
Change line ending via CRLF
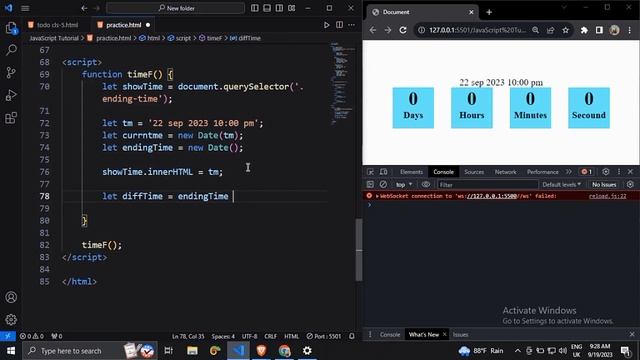click(271, 336)
